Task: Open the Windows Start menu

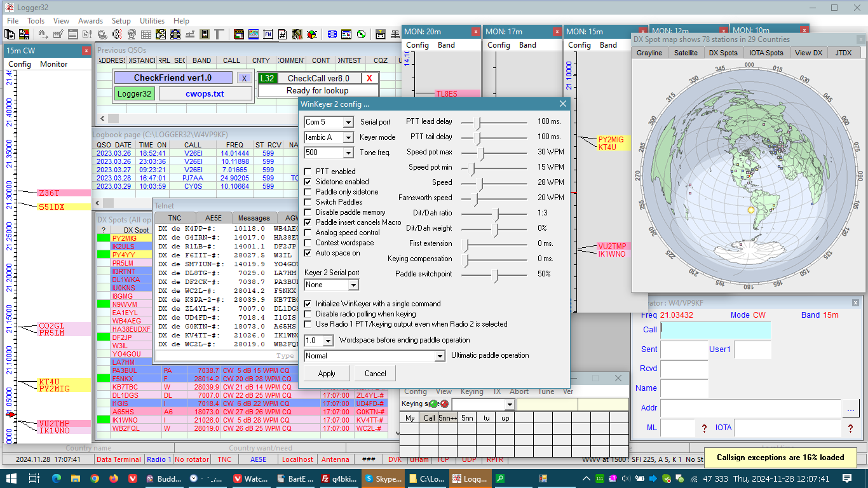Action: (11, 478)
